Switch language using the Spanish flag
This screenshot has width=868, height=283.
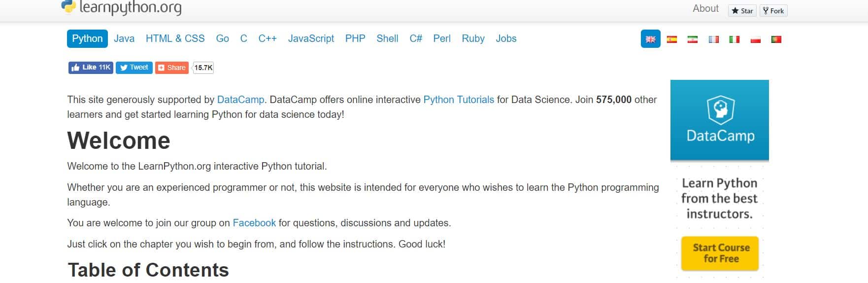[x=671, y=39]
